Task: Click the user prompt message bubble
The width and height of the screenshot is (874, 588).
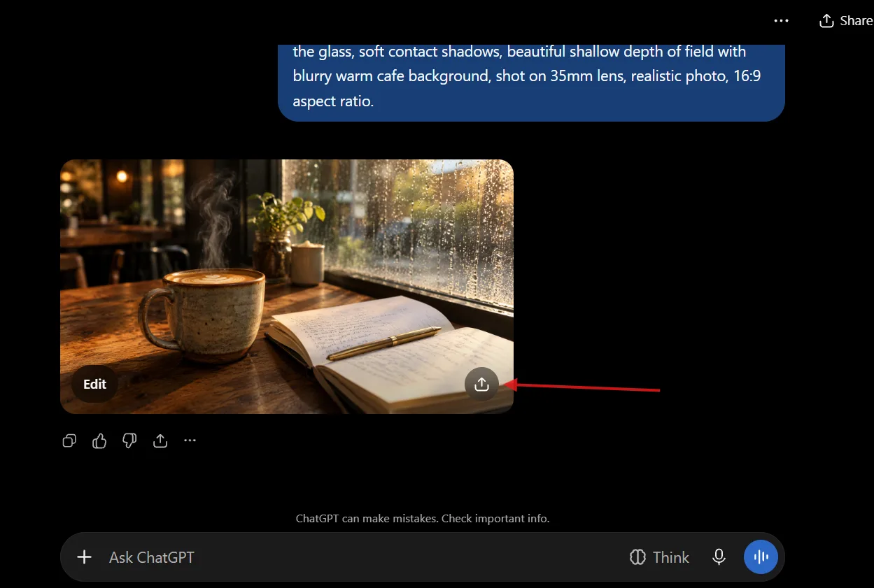Action: [531, 83]
